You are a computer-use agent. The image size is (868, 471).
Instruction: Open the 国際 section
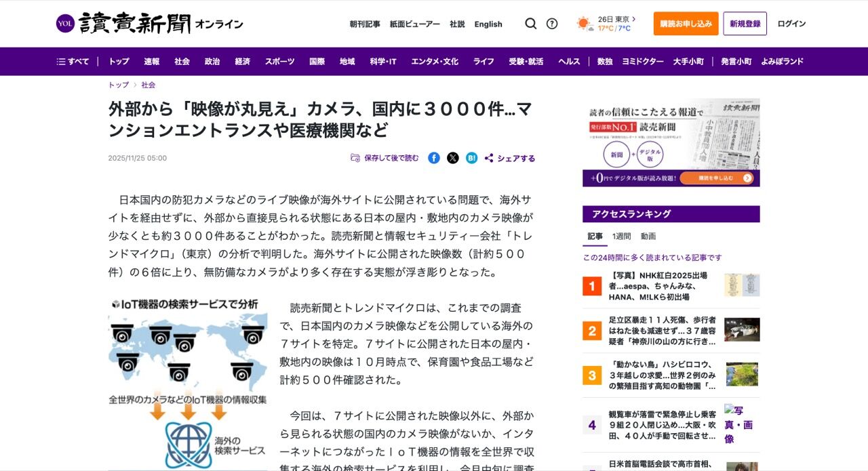pos(317,62)
